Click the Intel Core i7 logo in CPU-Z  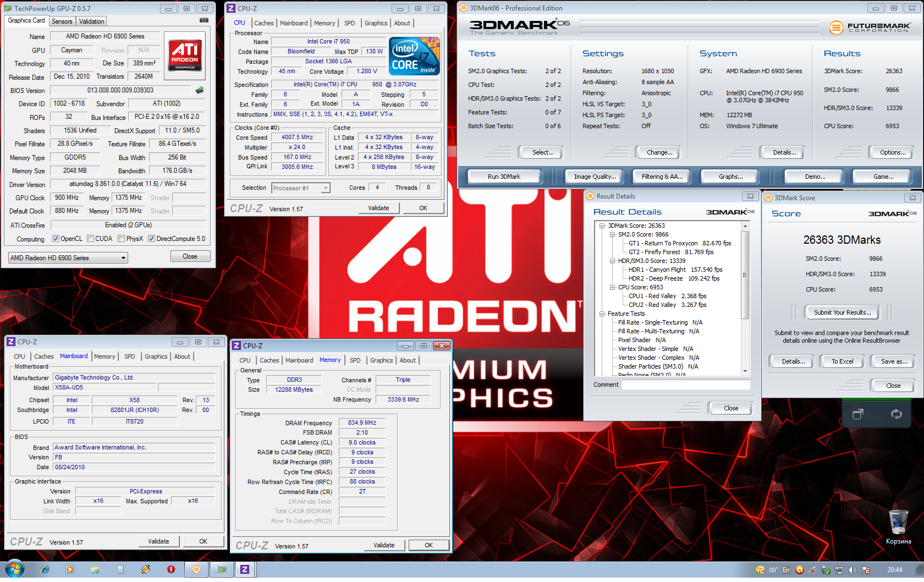tap(414, 56)
